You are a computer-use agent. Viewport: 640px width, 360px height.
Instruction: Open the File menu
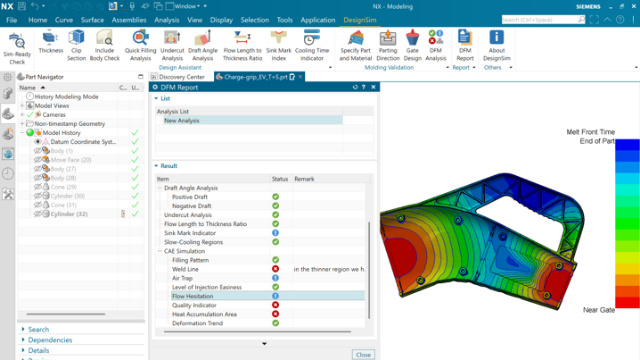pyautogui.click(x=11, y=20)
